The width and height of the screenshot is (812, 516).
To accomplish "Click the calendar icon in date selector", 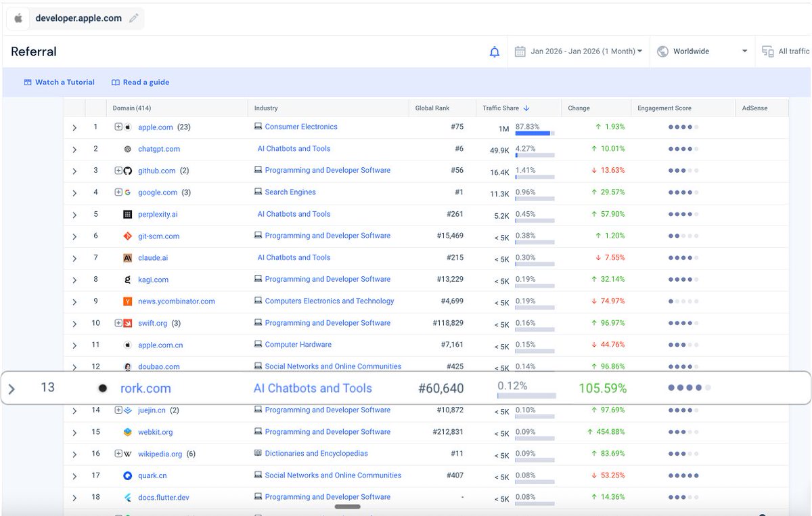I will click(520, 51).
